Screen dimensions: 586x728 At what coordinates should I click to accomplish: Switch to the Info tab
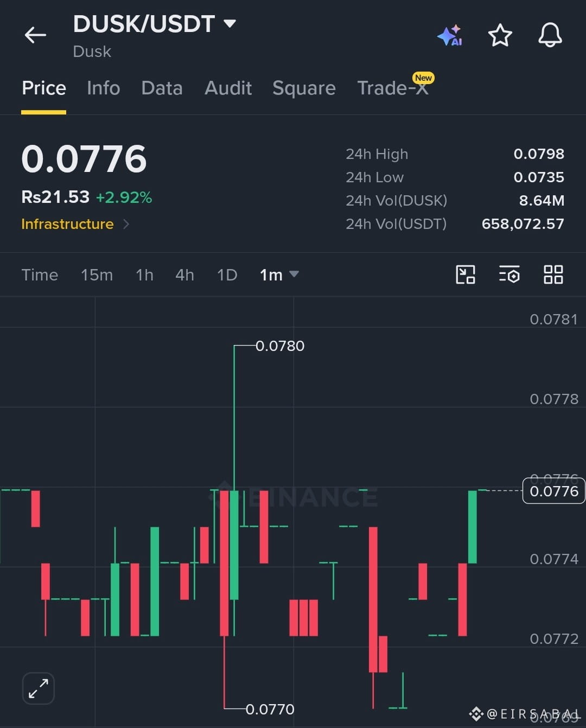(103, 88)
